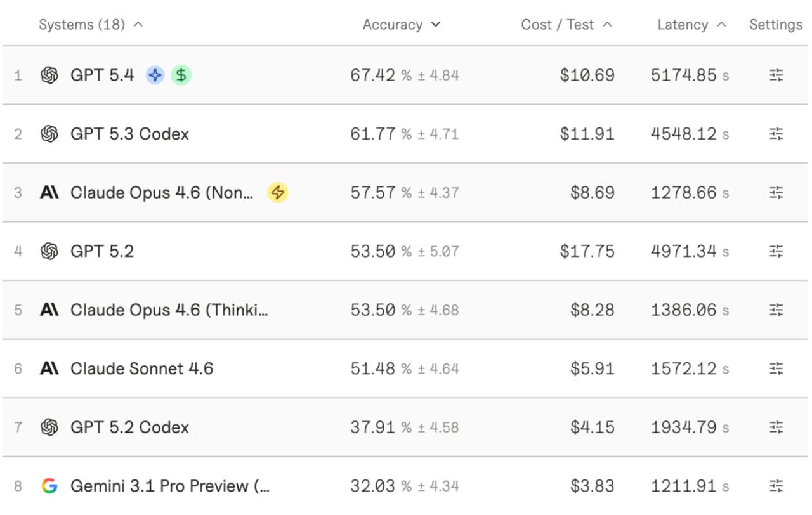Select the GPT 5.2 Codex system name
Image resolution: width=812 pixels, height=515 pixels.
point(129,427)
